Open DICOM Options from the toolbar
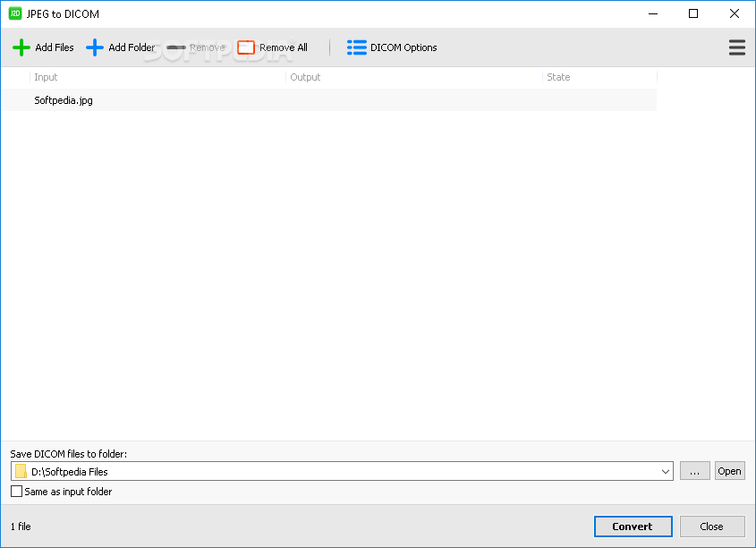 tap(392, 47)
